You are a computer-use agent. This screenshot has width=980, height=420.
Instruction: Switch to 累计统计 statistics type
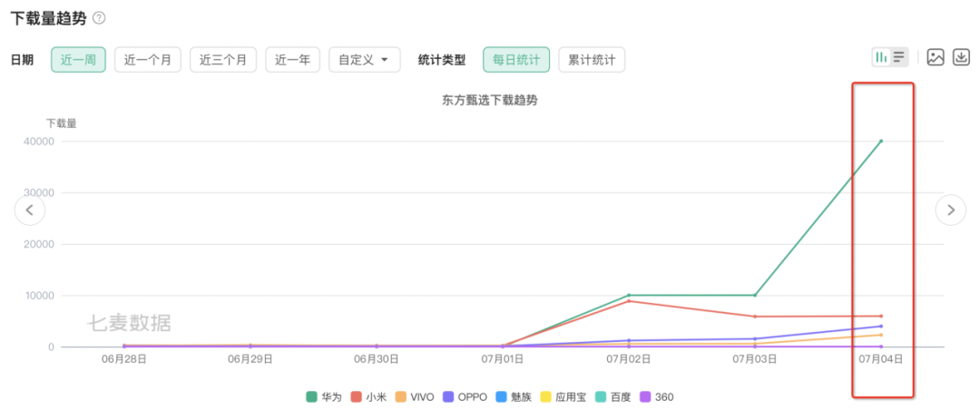[x=592, y=60]
